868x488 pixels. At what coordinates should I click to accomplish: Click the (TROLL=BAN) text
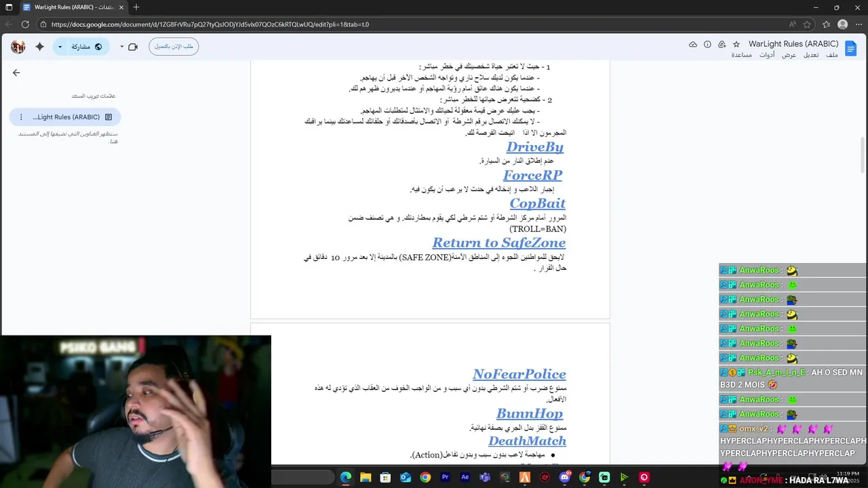tap(538, 229)
